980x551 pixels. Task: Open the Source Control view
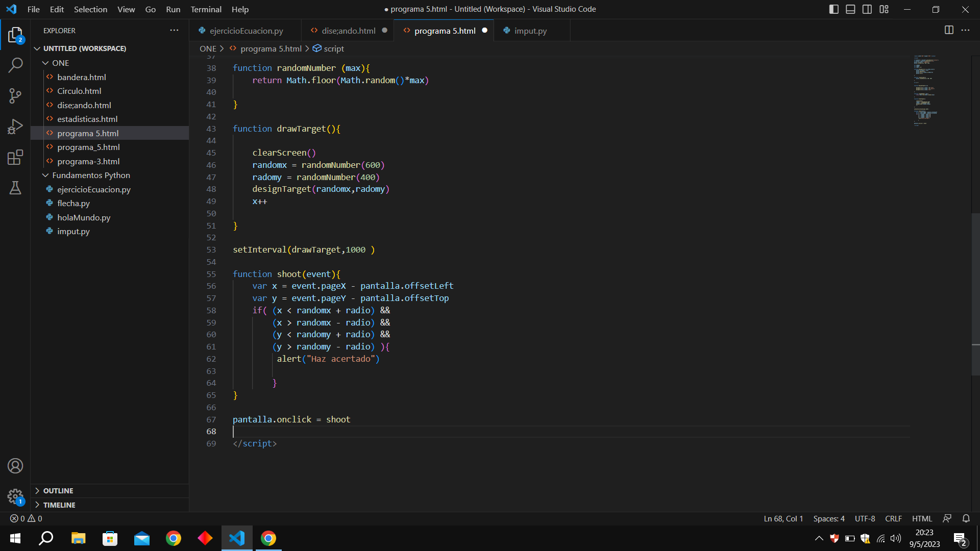coord(15,96)
